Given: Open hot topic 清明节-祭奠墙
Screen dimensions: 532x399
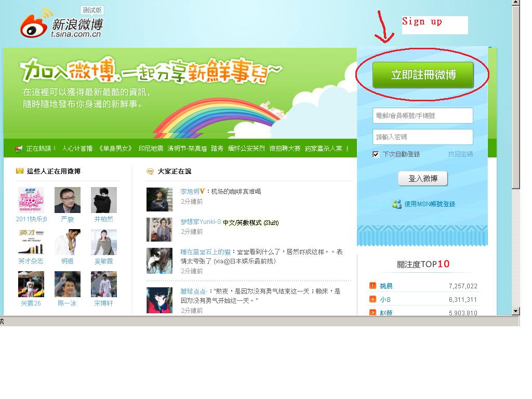Looking at the screenshot, I should pos(187,149).
